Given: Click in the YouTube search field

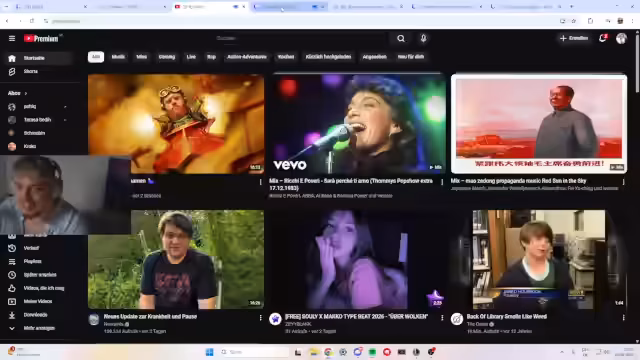Looking at the screenshot, I should [302, 38].
